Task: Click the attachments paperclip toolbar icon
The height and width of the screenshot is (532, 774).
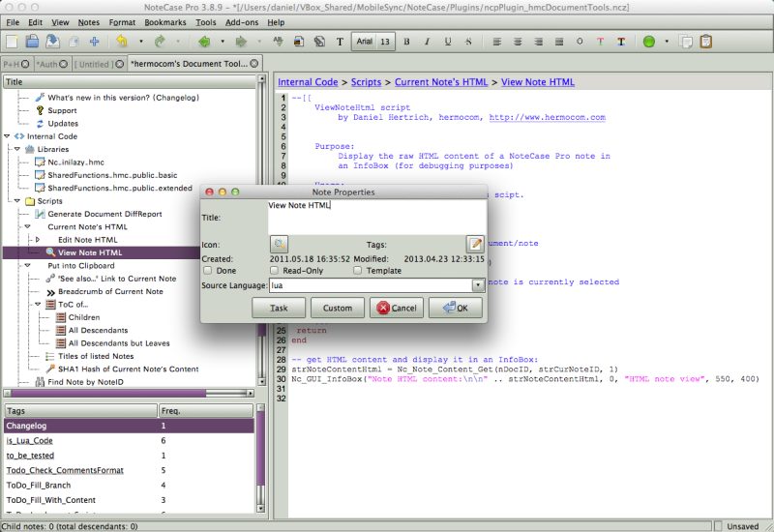Action: (x=319, y=42)
